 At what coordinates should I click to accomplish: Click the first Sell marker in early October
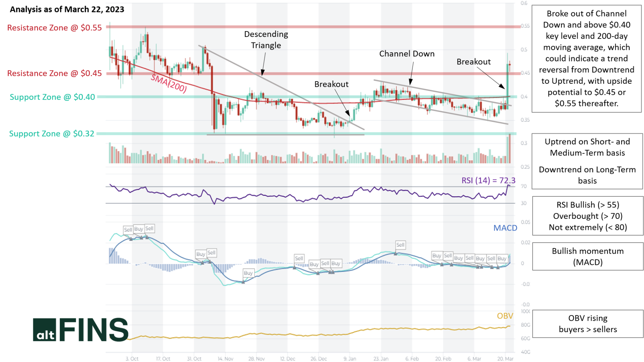click(x=128, y=230)
